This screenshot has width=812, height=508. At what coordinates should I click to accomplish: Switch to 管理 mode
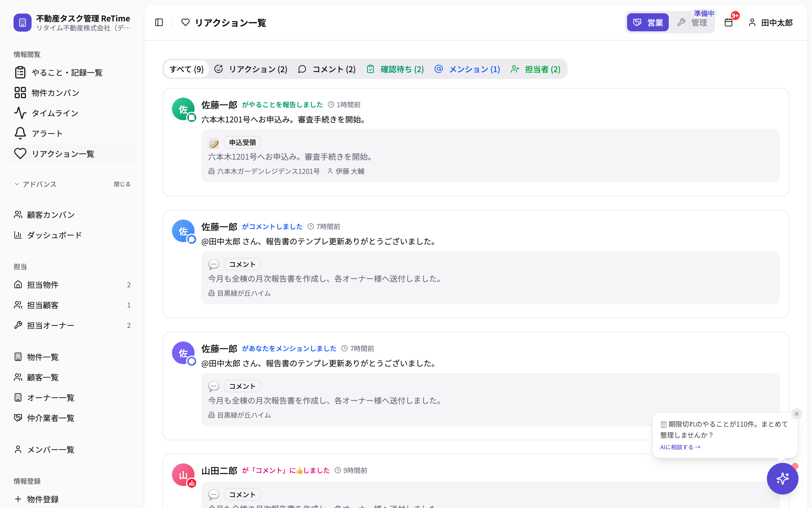[692, 23]
